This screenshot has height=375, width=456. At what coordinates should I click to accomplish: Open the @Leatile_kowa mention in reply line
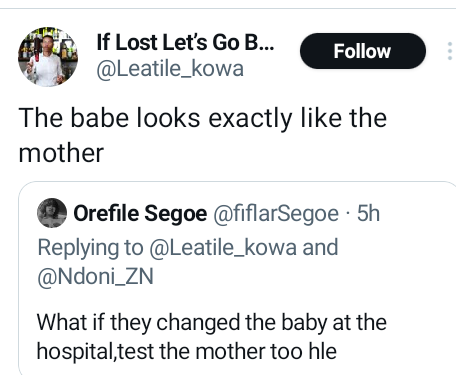(x=223, y=248)
